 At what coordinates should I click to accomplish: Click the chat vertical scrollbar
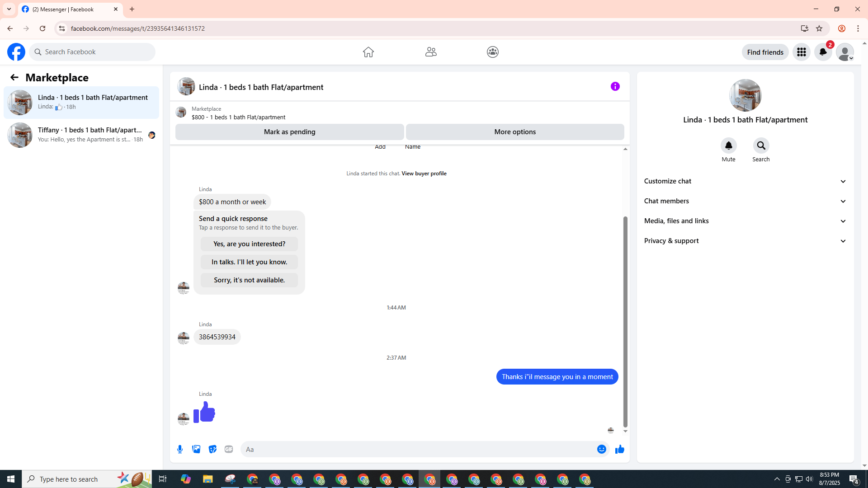coord(625,321)
